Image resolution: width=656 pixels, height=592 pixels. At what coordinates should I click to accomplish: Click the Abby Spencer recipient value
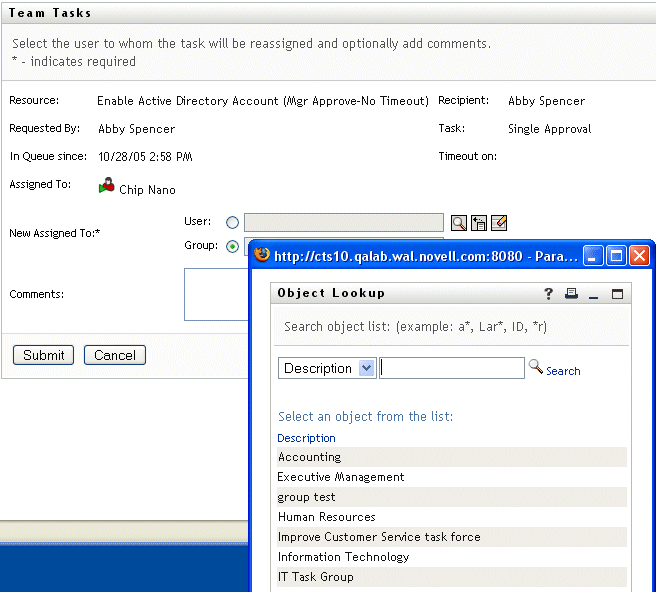coord(546,101)
